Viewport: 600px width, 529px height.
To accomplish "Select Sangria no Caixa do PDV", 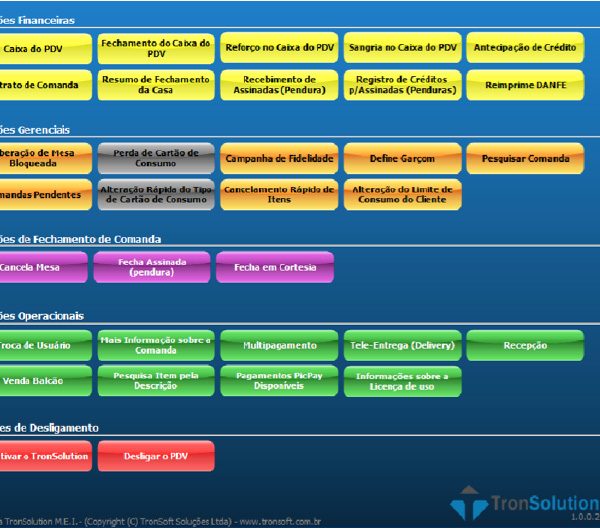I will [x=402, y=48].
